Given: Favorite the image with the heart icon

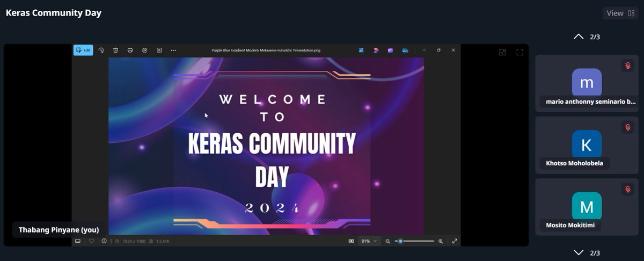Looking at the screenshot, I should (x=91, y=241).
